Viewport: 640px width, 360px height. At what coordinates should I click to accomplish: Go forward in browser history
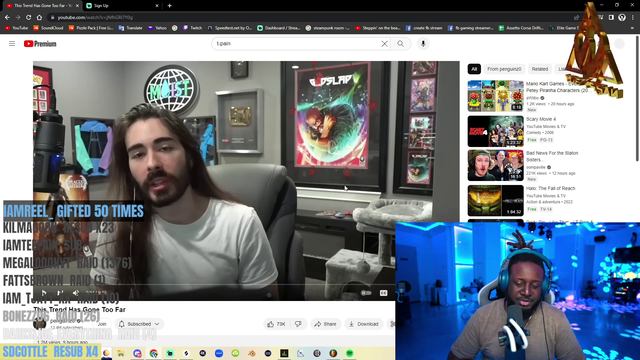point(18,18)
